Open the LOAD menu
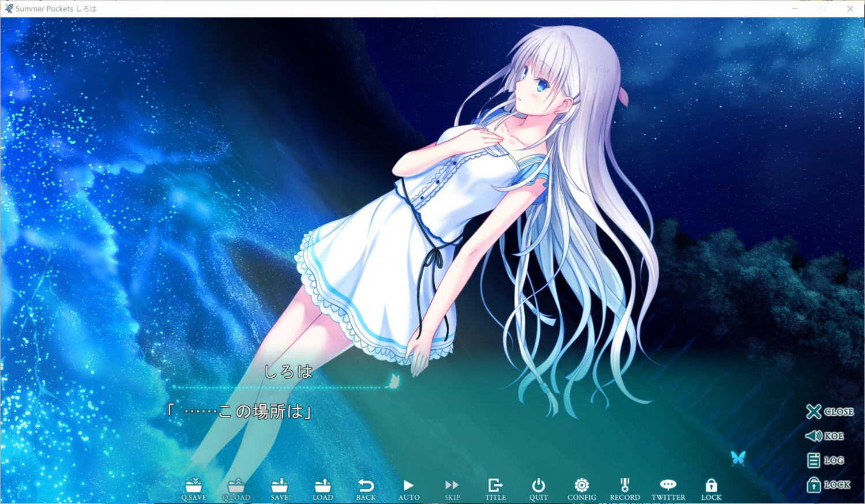 point(323,490)
